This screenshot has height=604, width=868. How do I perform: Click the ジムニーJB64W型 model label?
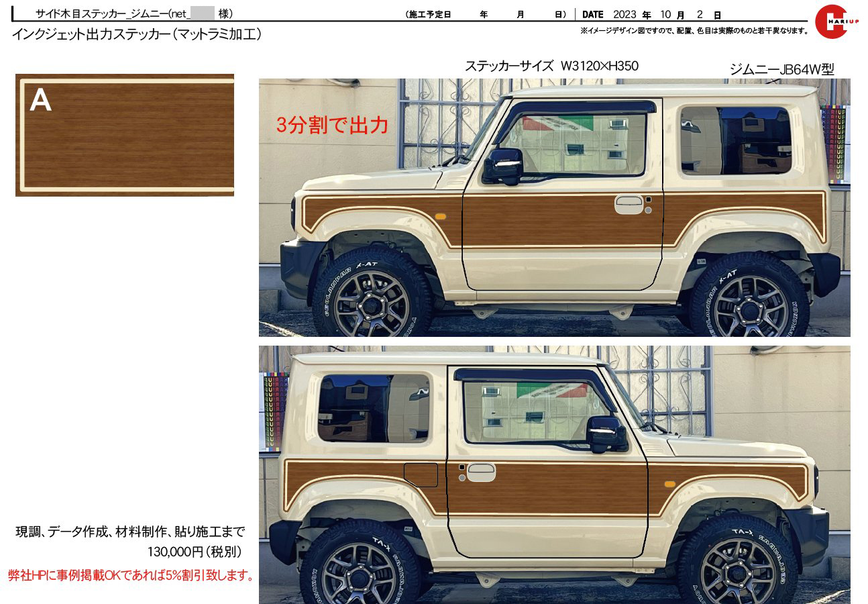(781, 69)
